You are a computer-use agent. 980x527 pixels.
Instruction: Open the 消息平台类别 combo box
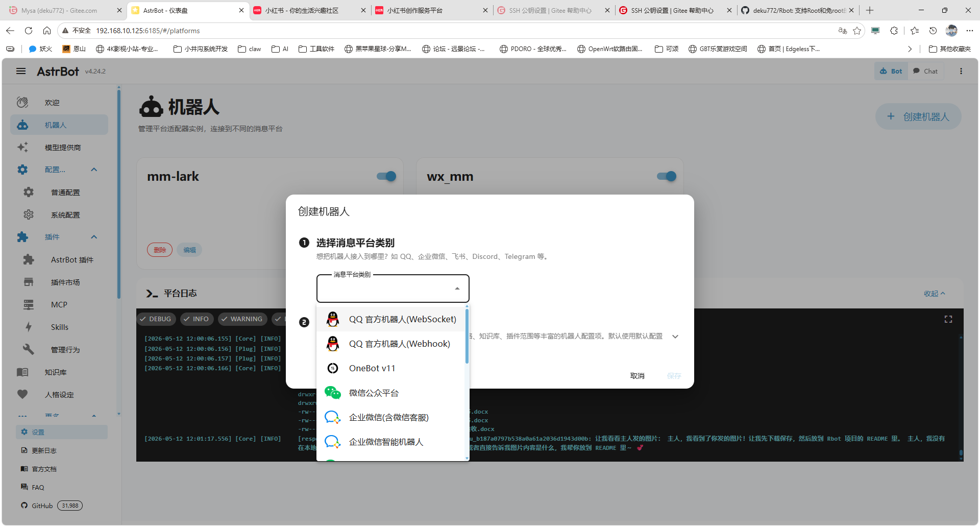coord(393,289)
